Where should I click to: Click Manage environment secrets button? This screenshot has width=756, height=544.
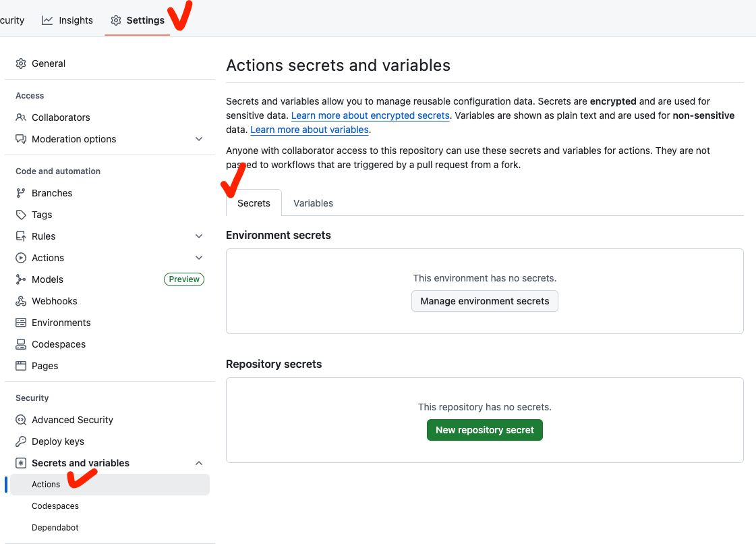pos(485,301)
